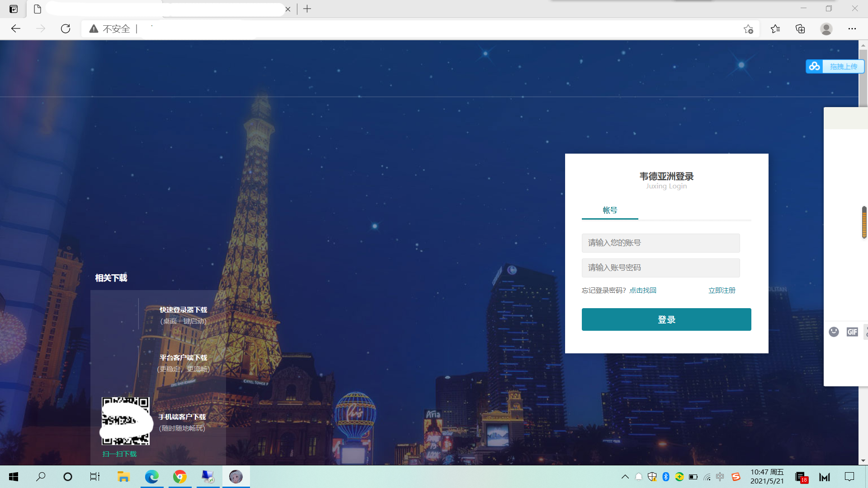Open the Collections icon
Screen dimensions: 868x488
[800, 29]
